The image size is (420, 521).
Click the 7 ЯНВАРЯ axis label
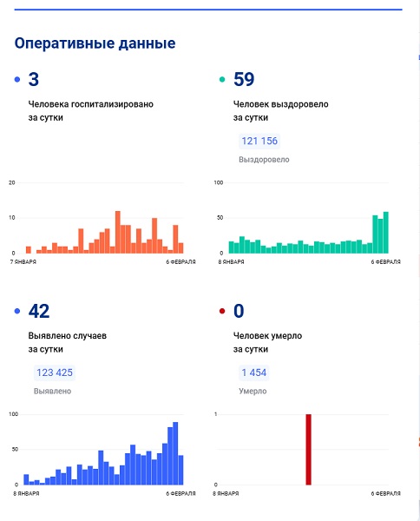(23, 262)
